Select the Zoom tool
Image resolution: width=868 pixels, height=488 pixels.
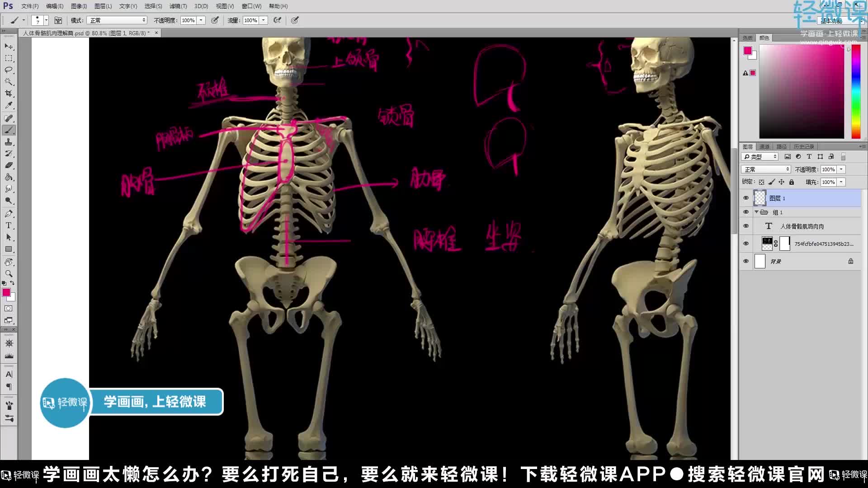point(9,274)
